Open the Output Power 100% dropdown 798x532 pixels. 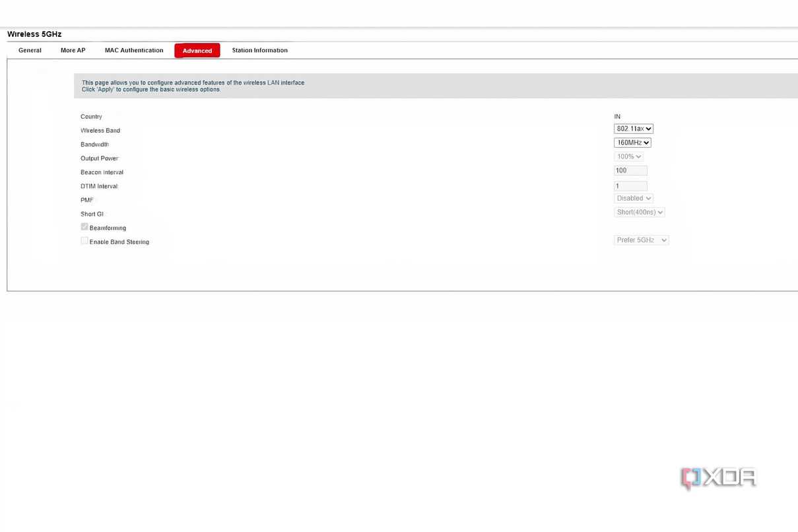pyautogui.click(x=628, y=156)
